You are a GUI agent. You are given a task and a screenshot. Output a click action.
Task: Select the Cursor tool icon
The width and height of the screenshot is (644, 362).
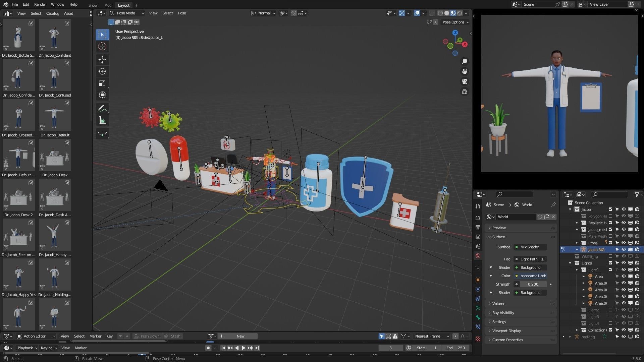pyautogui.click(x=102, y=46)
